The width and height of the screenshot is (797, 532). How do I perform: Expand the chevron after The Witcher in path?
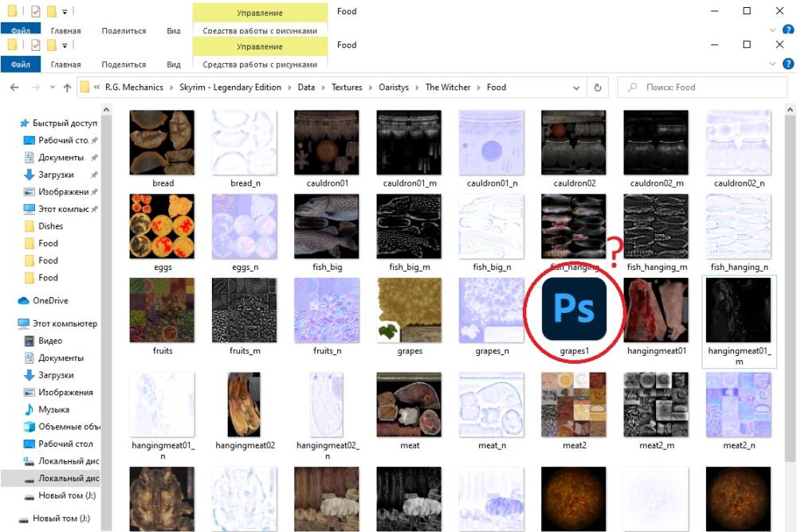(479, 88)
